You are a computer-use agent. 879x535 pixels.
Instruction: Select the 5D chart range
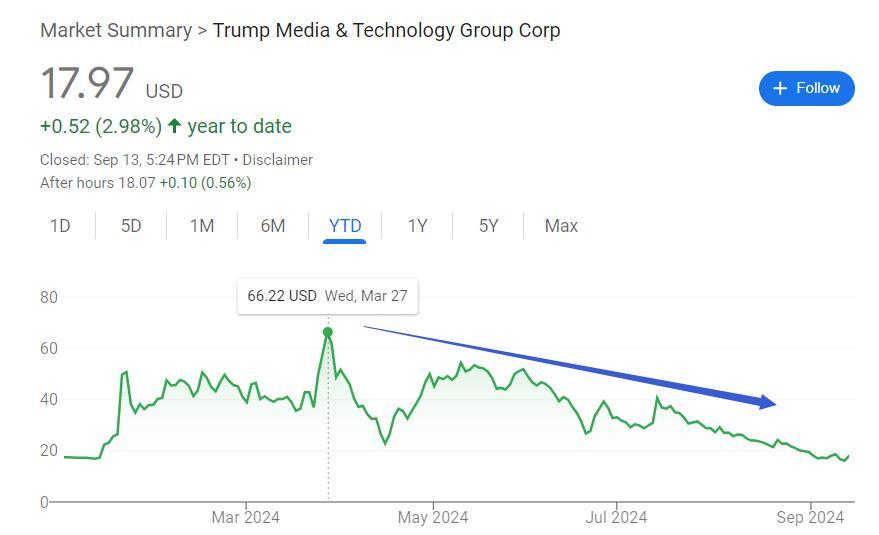coord(131,226)
